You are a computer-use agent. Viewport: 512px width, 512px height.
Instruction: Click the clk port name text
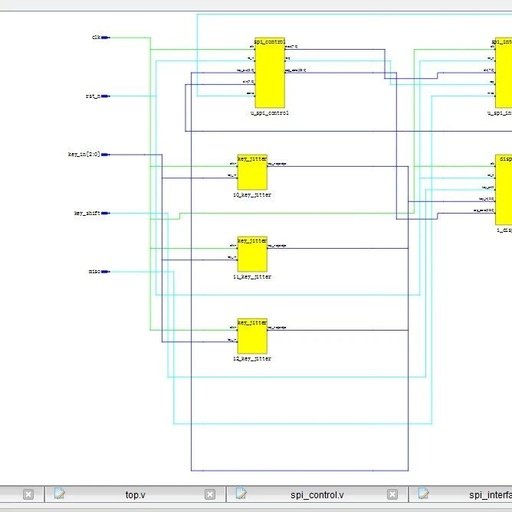[96, 37]
